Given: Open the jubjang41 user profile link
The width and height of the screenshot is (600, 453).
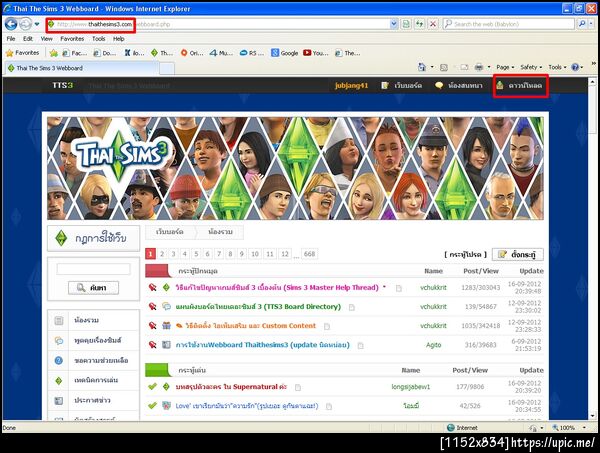Looking at the screenshot, I should 351,85.
